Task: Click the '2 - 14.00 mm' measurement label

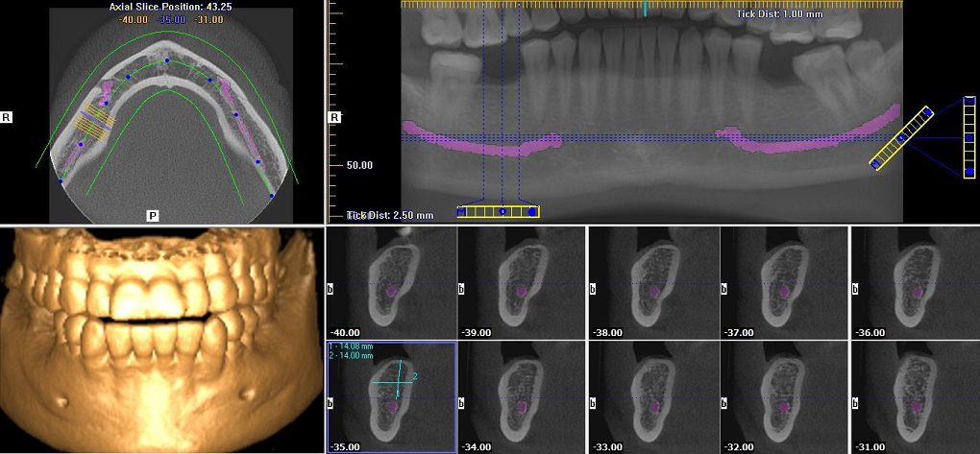Action: click(x=352, y=355)
